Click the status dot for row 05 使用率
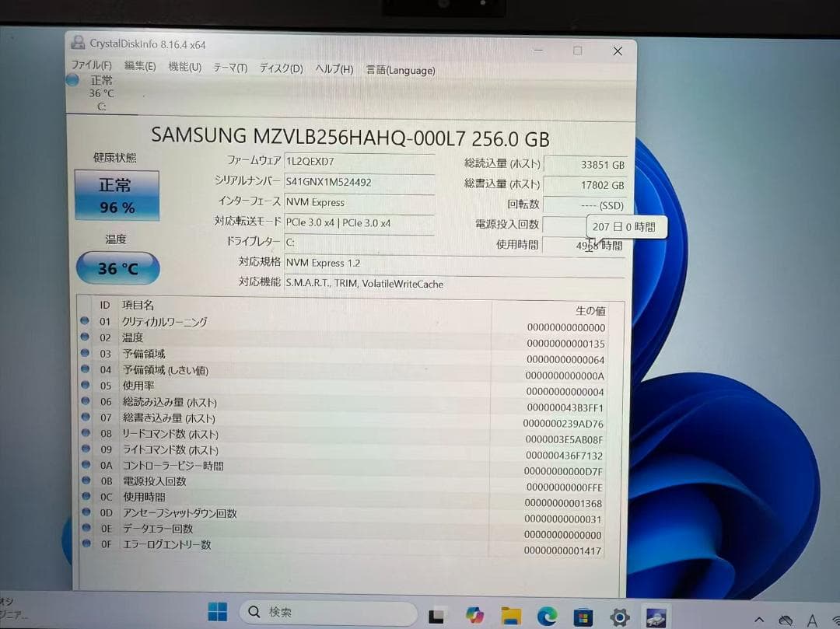Image resolution: width=840 pixels, height=629 pixels. tap(86, 384)
